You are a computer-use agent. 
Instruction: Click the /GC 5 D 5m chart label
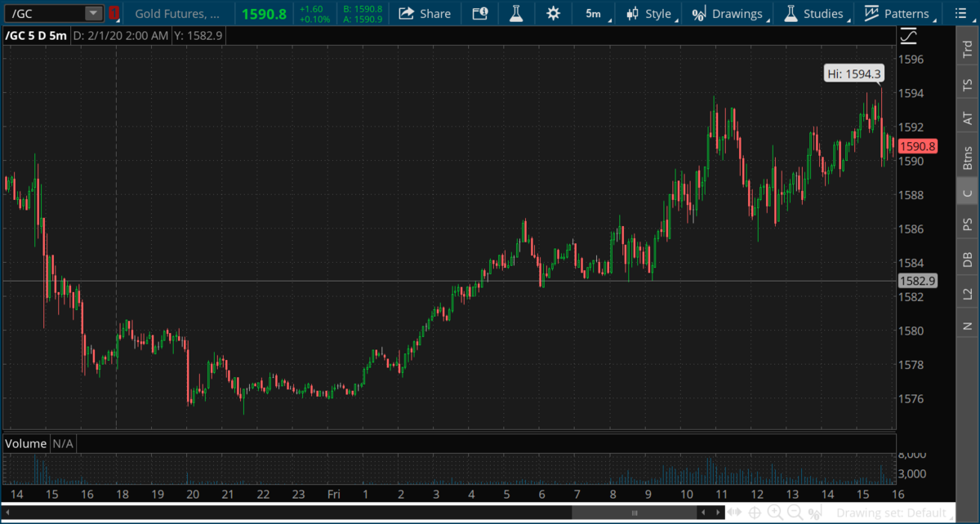[x=35, y=36]
